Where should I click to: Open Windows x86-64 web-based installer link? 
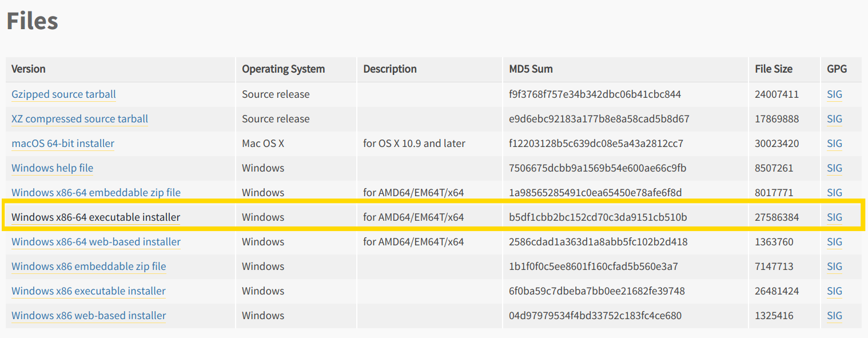click(96, 242)
